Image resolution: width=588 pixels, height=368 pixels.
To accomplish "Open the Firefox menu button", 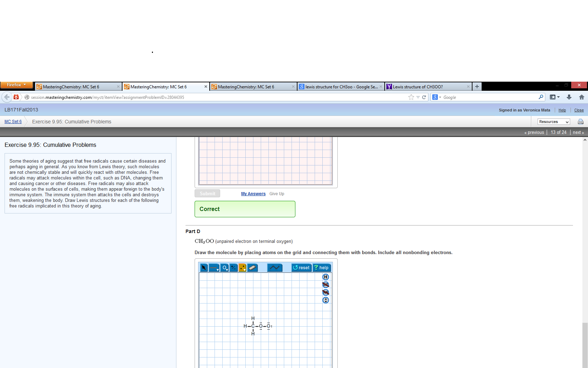I will 16,85.
